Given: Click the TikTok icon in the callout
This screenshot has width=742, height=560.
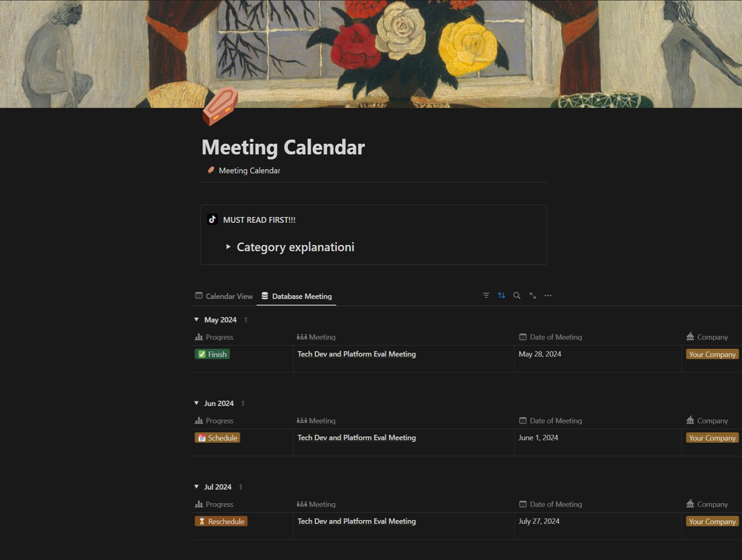Looking at the screenshot, I should [213, 220].
